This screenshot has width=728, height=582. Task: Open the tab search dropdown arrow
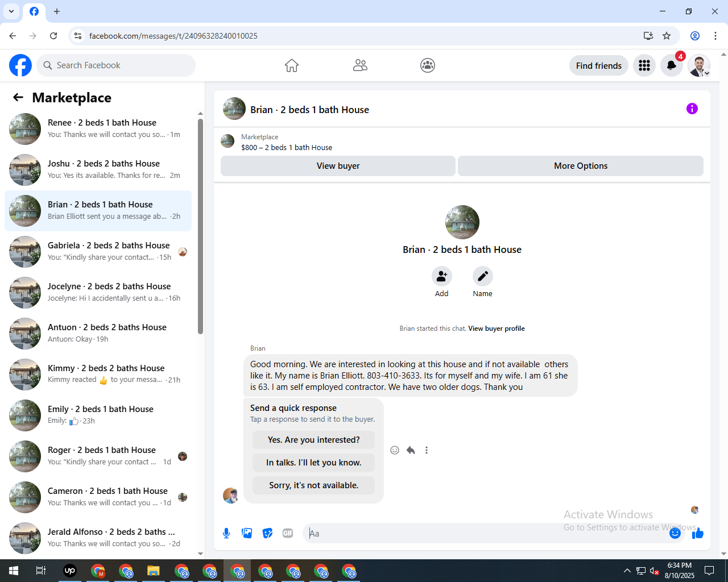pos(11,11)
